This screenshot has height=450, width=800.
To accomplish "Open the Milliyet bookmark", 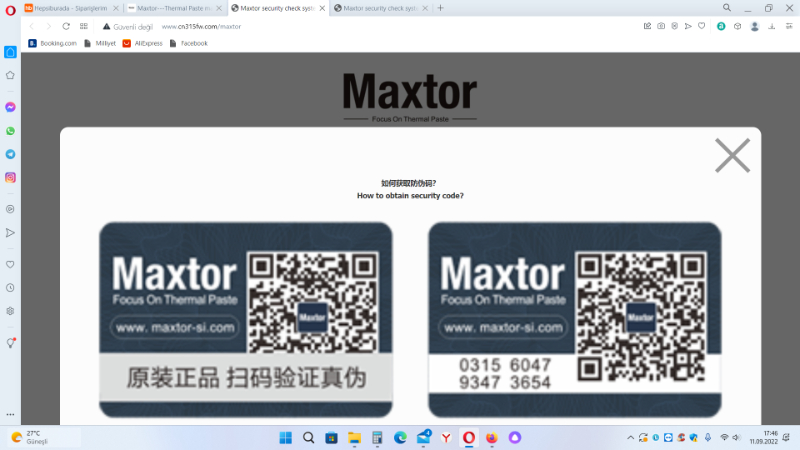I will [100, 43].
